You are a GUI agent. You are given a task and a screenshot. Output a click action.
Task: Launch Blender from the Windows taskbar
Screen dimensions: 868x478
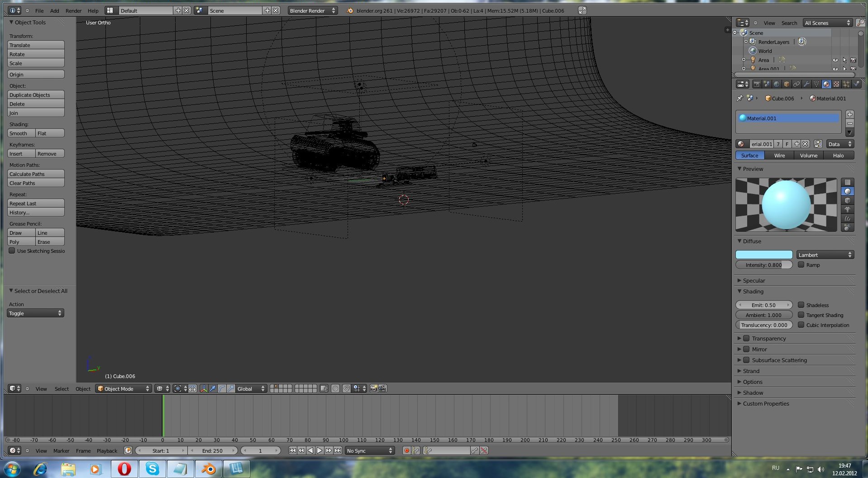click(208, 469)
